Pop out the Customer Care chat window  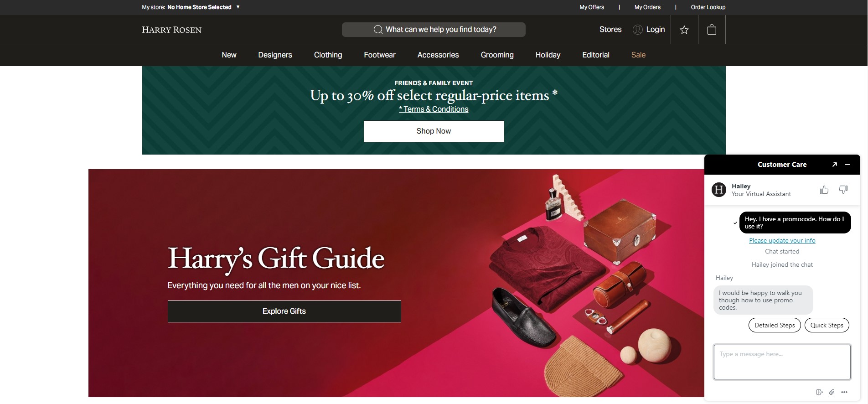pyautogui.click(x=835, y=165)
